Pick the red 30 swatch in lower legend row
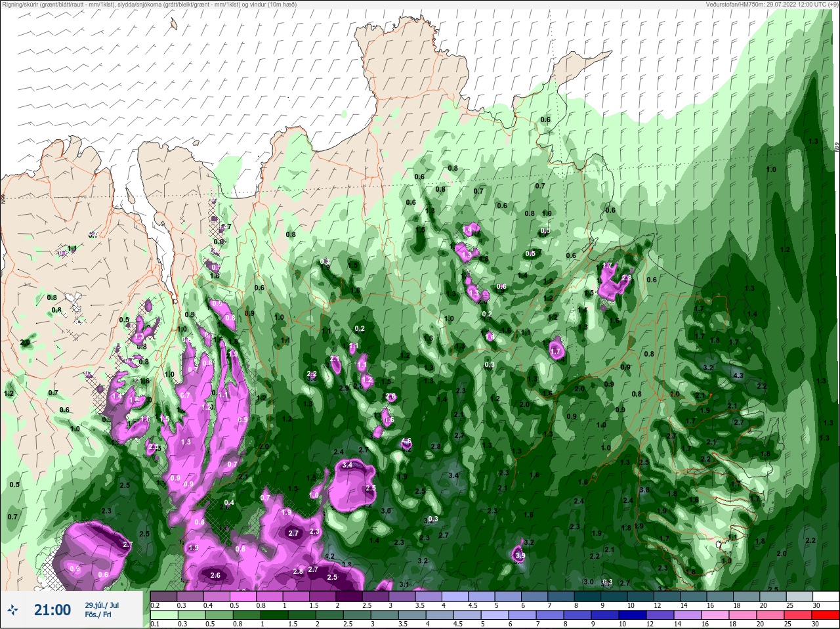 pyautogui.click(x=826, y=615)
